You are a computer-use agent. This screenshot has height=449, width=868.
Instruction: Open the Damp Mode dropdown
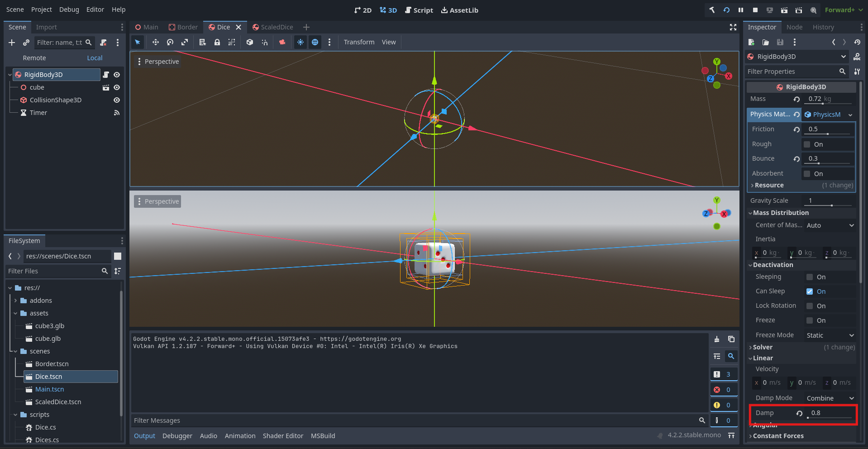[x=830, y=398]
